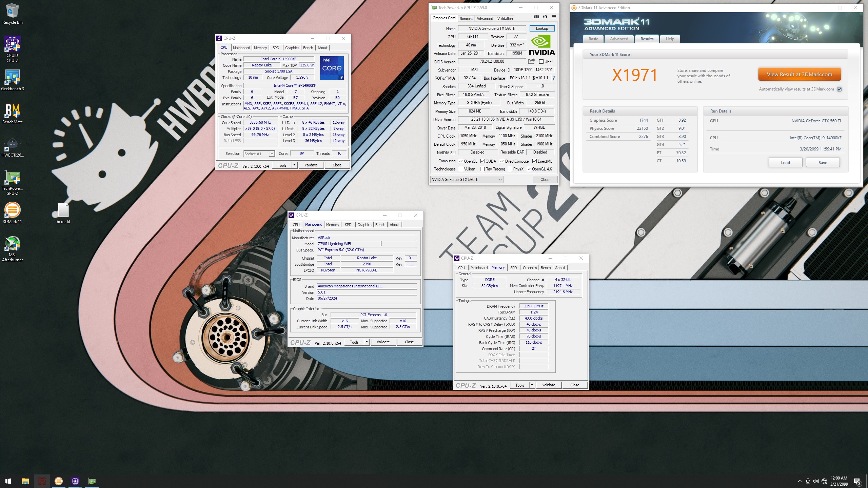Click the Z790I Lightning WiFi model field
868x488 pixels.
(349, 244)
